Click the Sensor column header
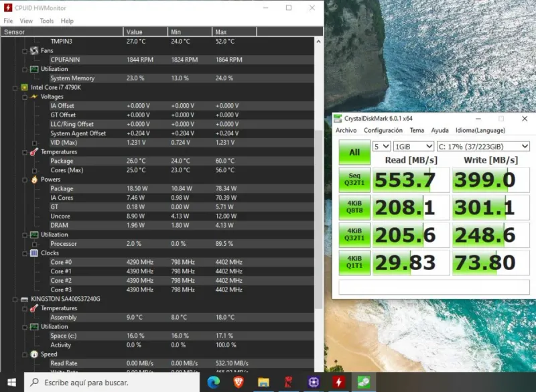 tap(62, 31)
